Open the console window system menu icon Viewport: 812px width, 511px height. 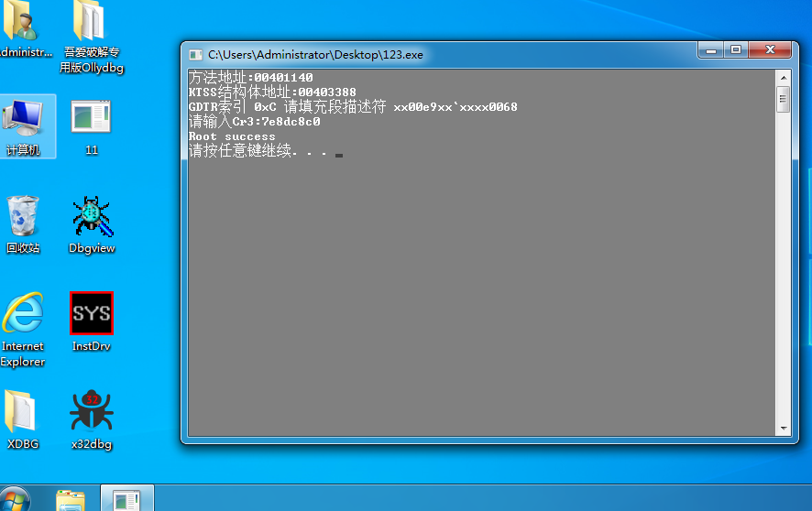[x=196, y=55]
